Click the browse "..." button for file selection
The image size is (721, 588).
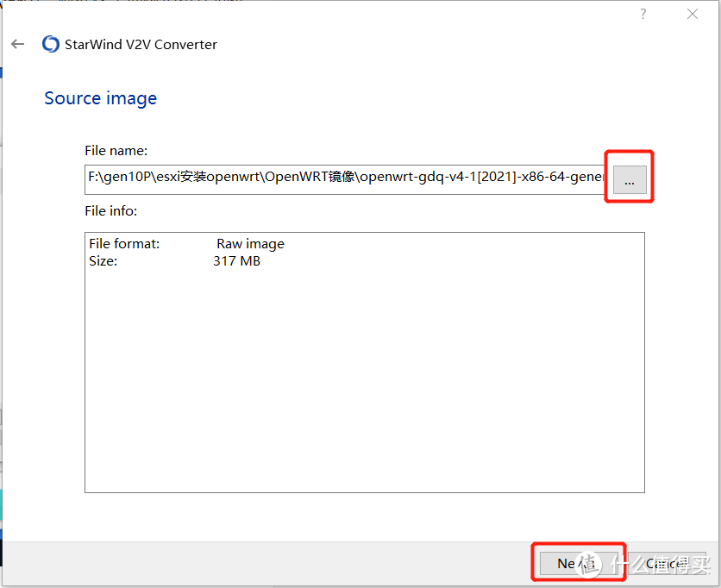click(x=629, y=179)
